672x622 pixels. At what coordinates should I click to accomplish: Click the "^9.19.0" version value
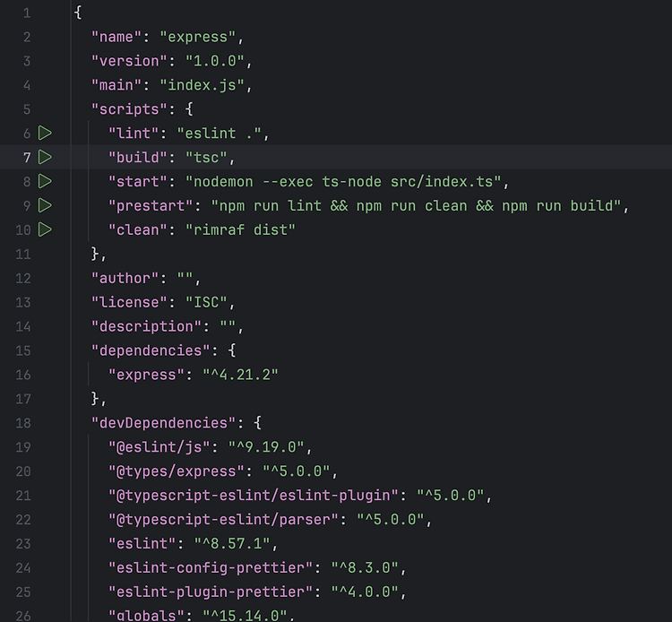point(266,447)
